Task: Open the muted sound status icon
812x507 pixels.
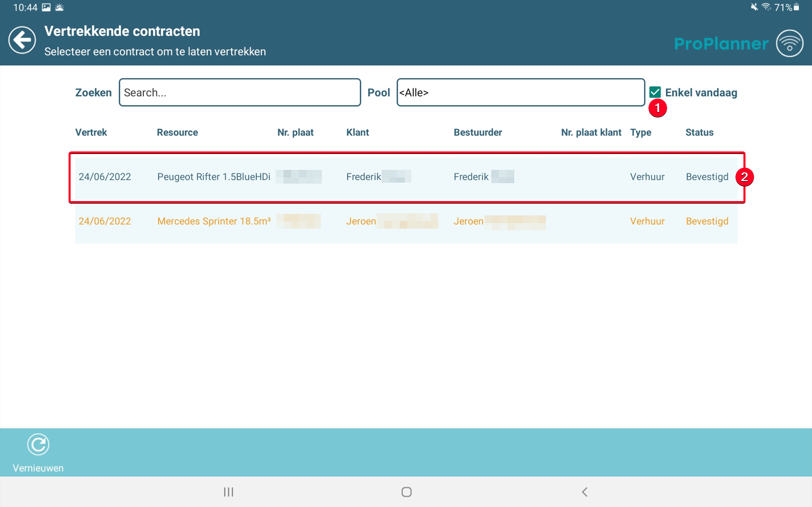Action: coord(754,7)
